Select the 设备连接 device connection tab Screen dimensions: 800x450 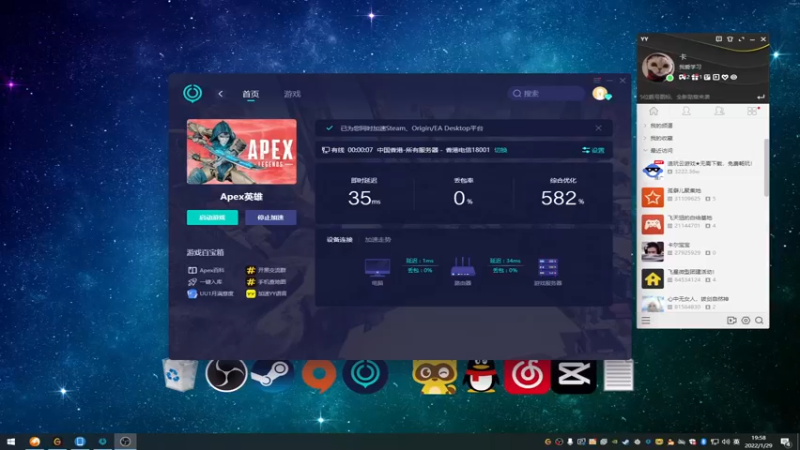click(339, 239)
